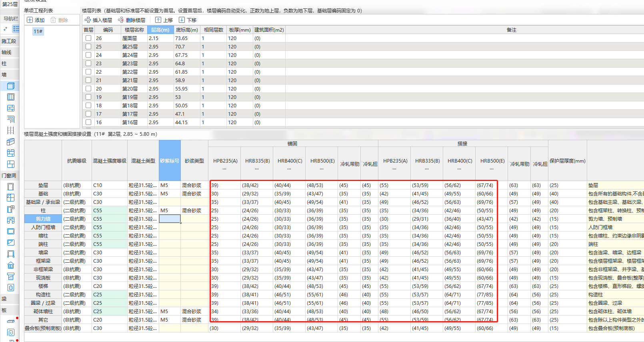644x342 pixels.
Task: Click the door-window combination icon
Action: click(11, 209)
